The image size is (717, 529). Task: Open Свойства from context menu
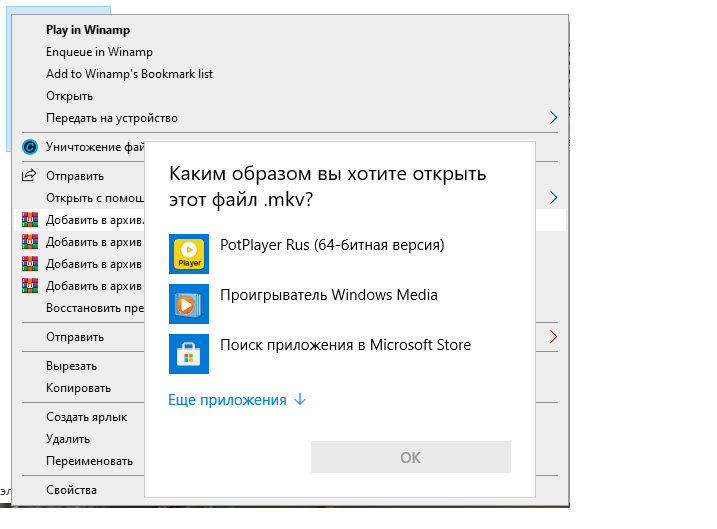[x=71, y=490]
